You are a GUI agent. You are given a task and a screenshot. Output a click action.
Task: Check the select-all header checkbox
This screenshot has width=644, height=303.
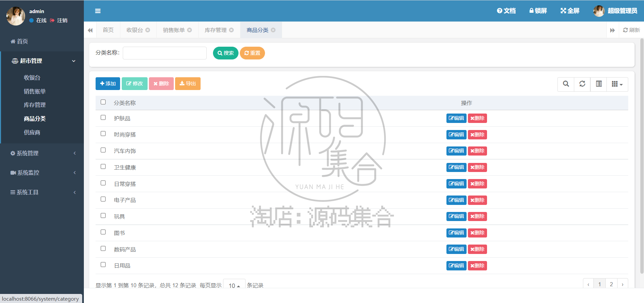pos(103,102)
